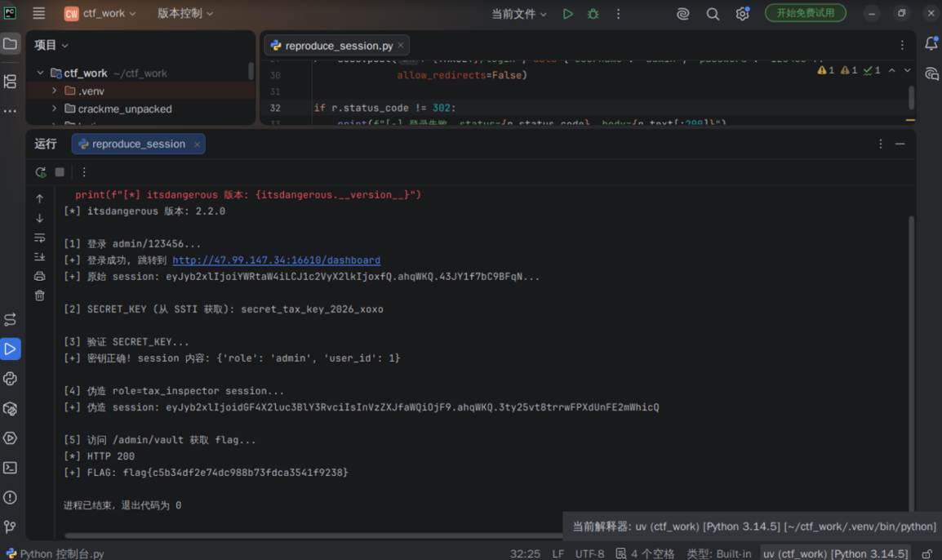Open the Problems tool window icon

pos(11,497)
